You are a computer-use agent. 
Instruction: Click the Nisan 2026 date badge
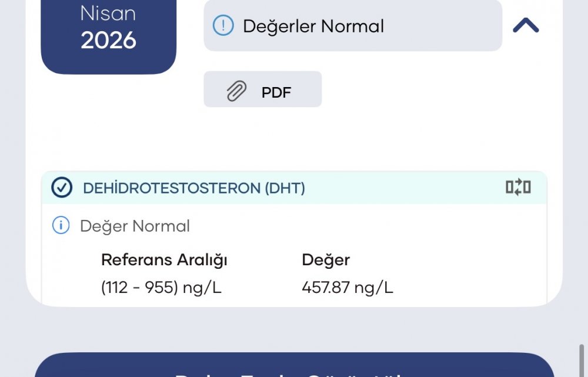108,37
